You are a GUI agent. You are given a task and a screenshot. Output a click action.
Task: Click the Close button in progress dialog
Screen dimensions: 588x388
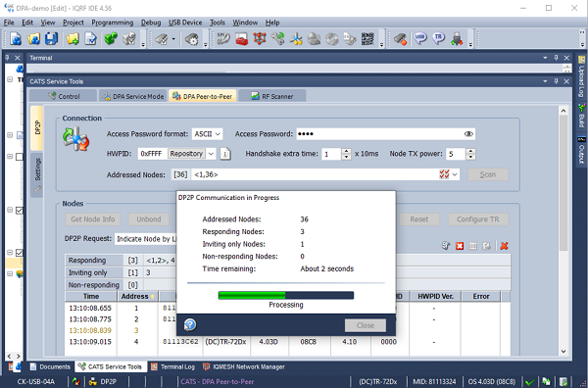point(366,325)
